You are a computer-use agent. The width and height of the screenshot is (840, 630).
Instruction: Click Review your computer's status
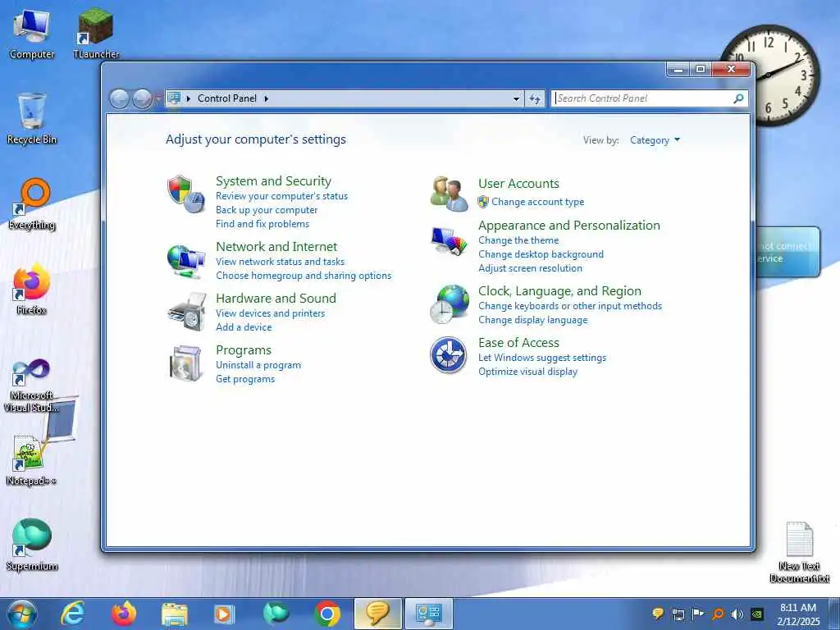282,196
